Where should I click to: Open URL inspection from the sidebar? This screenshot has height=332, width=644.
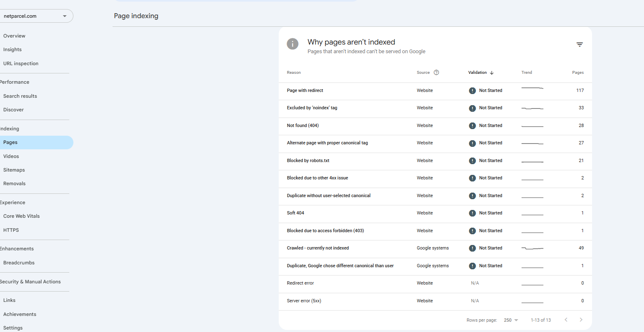(21, 64)
